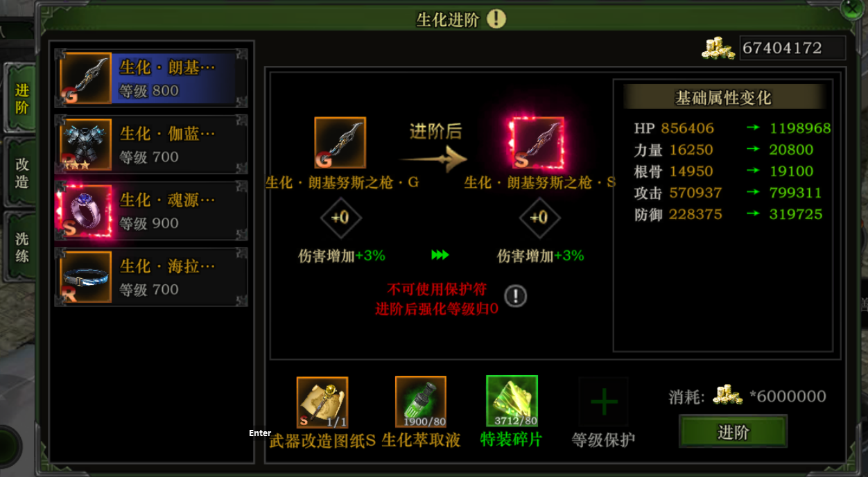The image size is (868, 477).
Task: Click the +0 enhancement diamond under the G spear
Action: tap(340, 218)
